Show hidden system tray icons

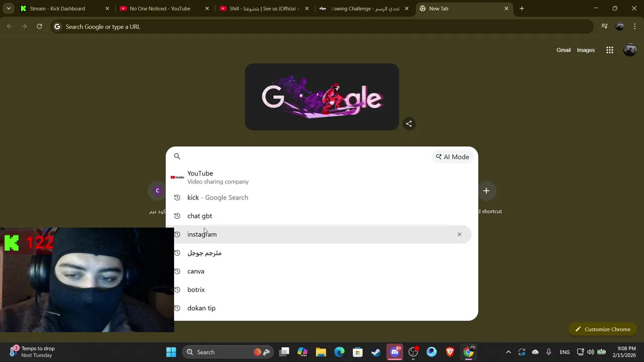point(508,352)
